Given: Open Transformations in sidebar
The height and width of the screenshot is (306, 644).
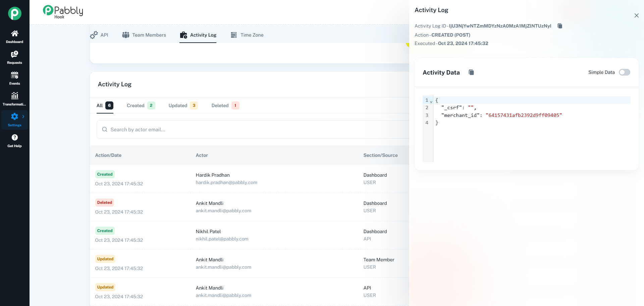Looking at the screenshot, I should (x=15, y=99).
